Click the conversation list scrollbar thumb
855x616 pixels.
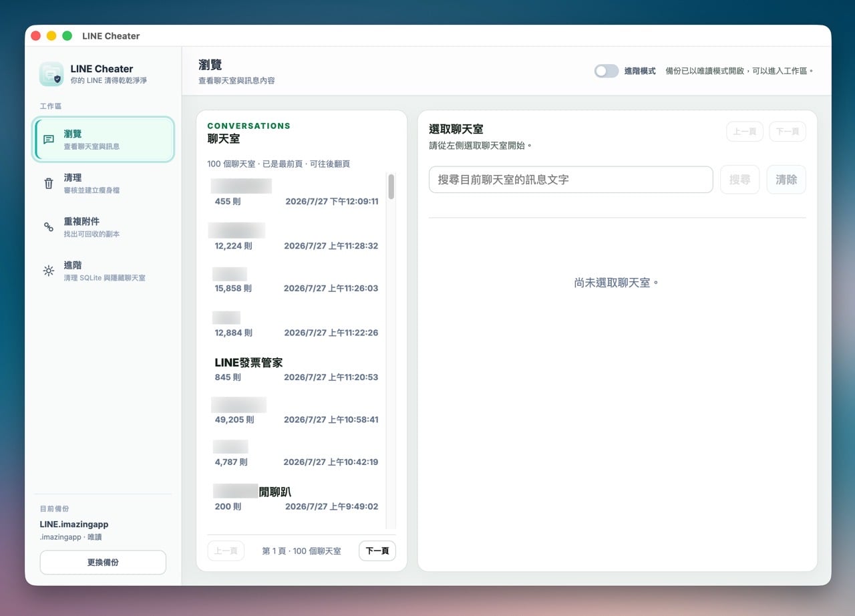click(x=391, y=187)
